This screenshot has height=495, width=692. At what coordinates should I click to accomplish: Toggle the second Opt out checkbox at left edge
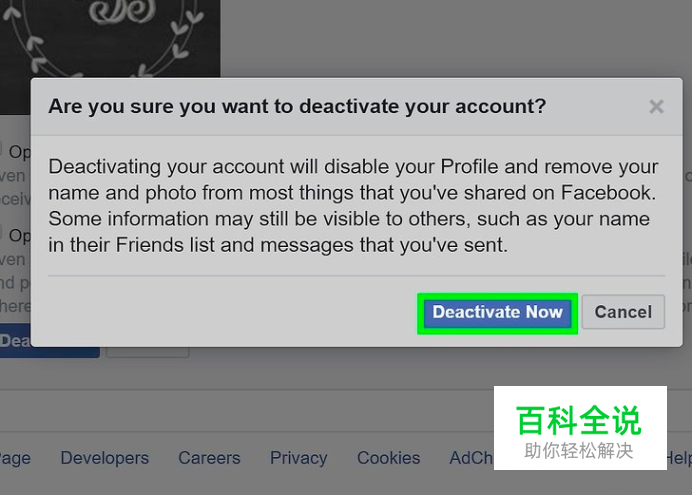(1, 230)
